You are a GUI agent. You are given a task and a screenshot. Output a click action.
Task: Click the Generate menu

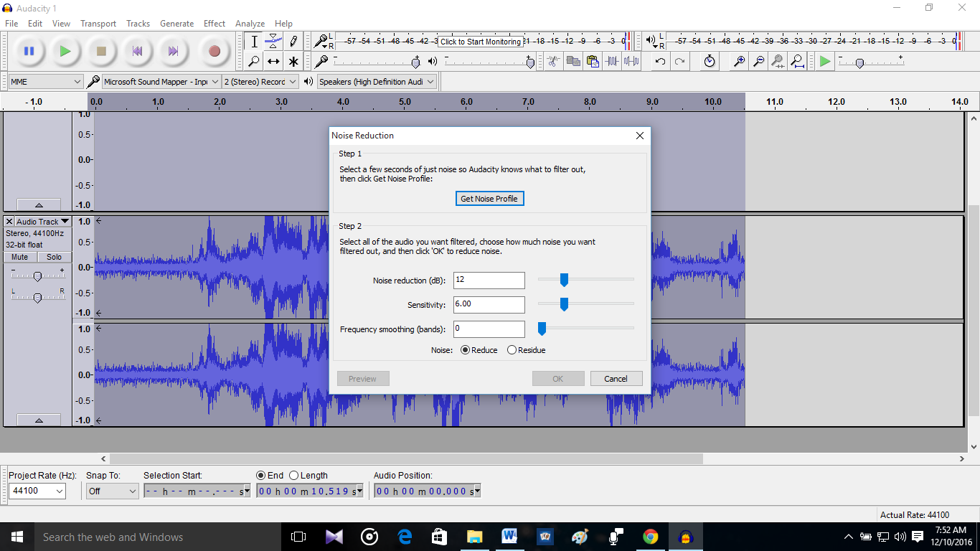(x=176, y=23)
